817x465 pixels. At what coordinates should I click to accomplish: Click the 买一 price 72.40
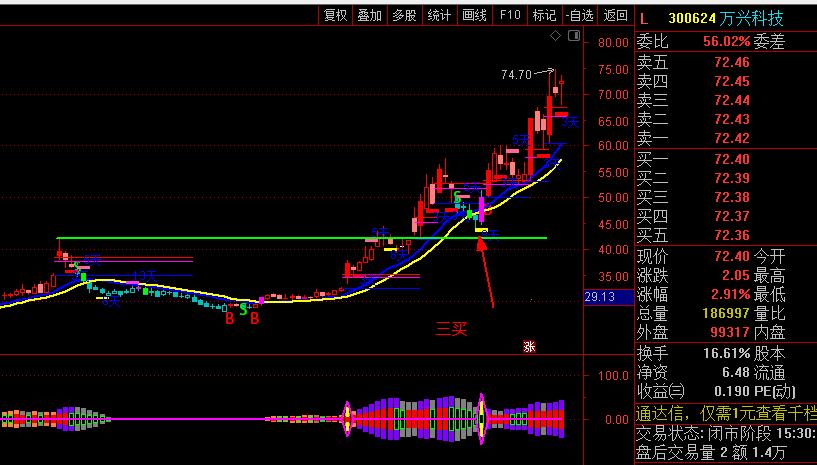732,160
